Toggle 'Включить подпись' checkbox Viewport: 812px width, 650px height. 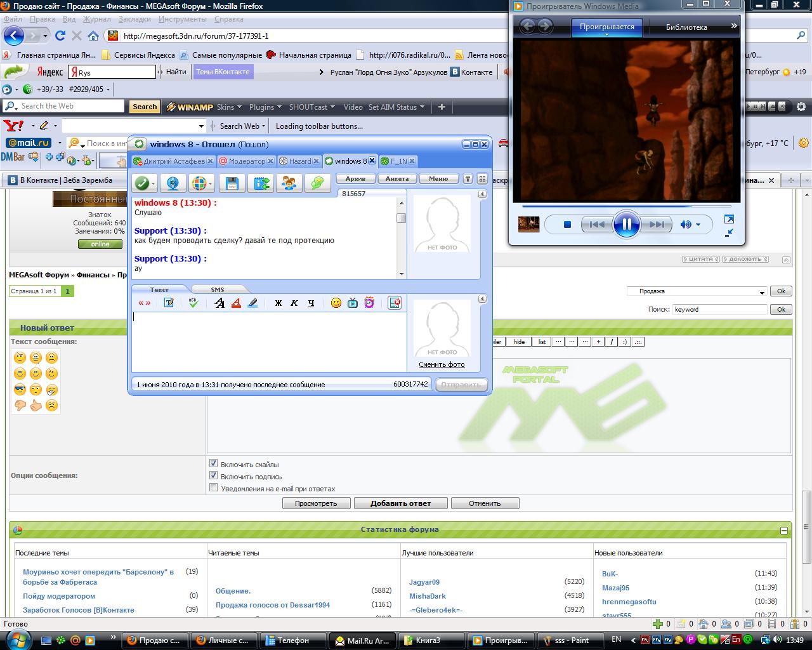click(x=214, y=475)
